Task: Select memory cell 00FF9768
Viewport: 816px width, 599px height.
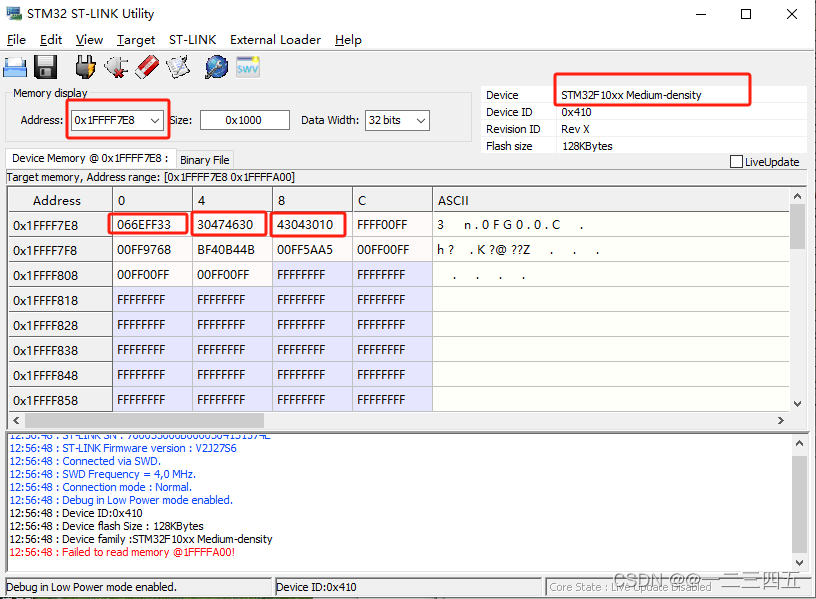Action: coord(152,250)
